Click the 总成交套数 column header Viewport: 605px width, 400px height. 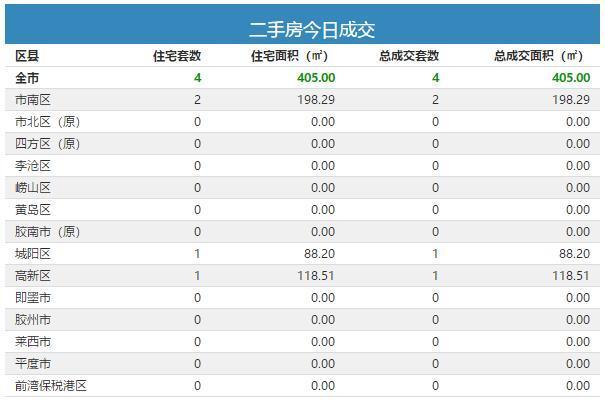[x=409, y=56]
